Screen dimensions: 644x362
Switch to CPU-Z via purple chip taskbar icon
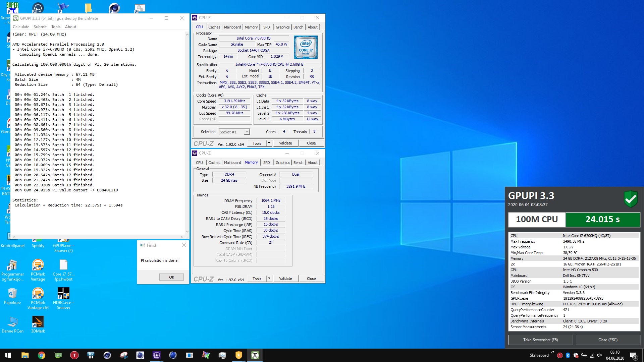pos(157,355)
